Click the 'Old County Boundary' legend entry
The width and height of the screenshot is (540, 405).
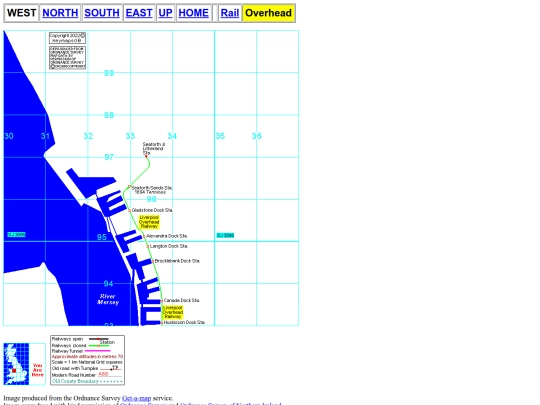87,381
